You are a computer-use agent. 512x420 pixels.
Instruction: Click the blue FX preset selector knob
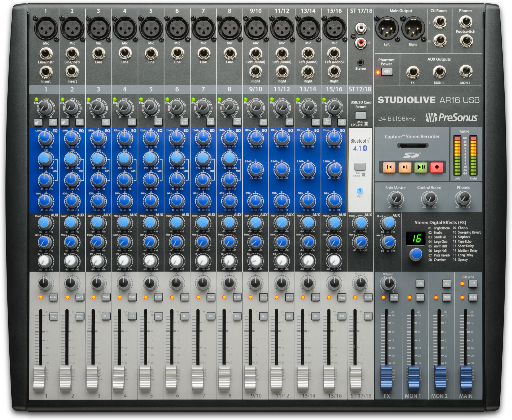click(x=416, y=254)
